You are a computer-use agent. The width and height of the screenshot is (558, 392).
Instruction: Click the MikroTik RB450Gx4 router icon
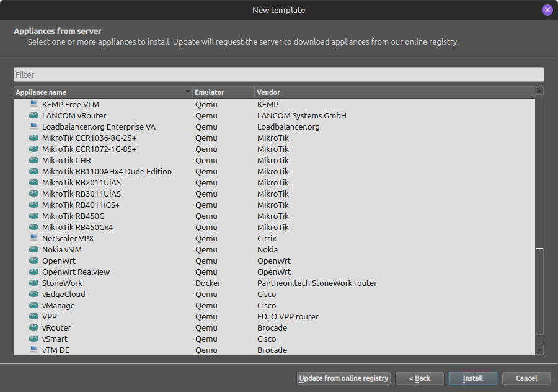click(x=34, y=227)
